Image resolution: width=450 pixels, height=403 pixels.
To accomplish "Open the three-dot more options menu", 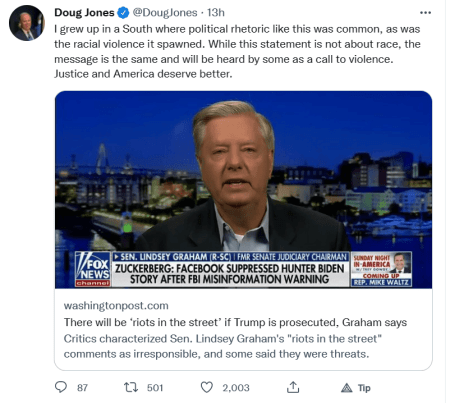I will pyautogui.click(x=425, y=13).
